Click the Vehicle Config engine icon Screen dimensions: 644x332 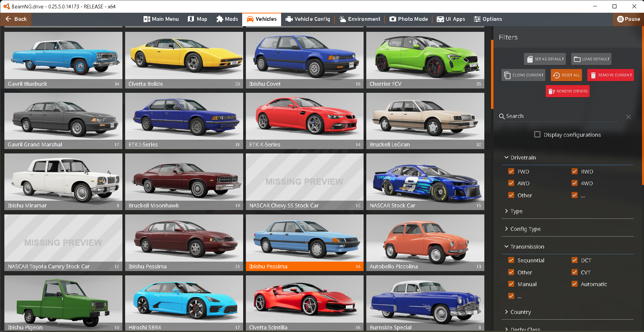coord(289,19)
